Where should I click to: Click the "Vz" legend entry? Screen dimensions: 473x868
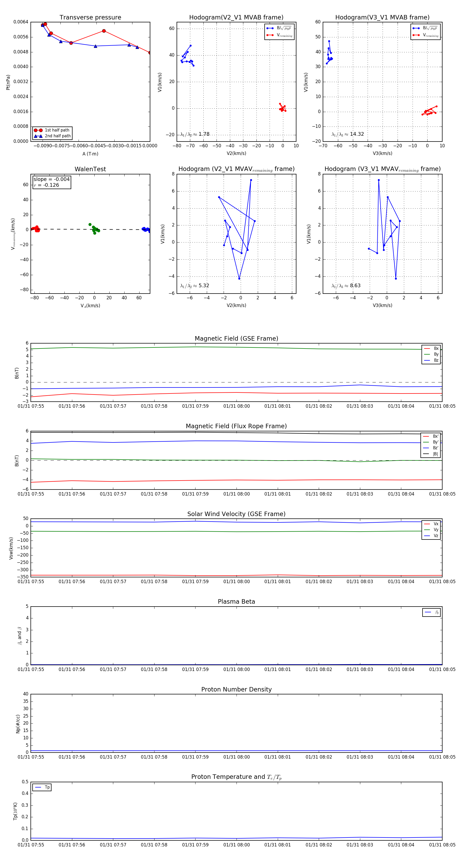431,536
